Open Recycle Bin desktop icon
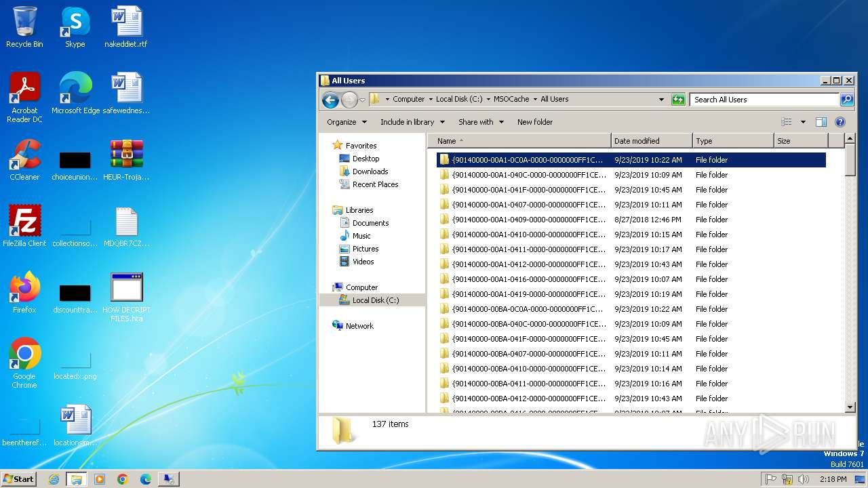This screenshot has height=488, width=868. pos(24,27)
